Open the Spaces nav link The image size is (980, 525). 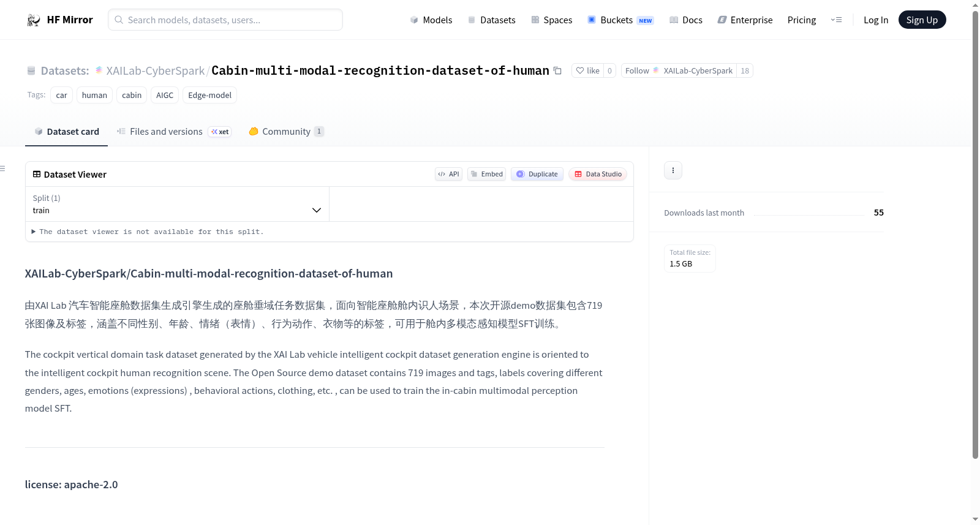(x=551, y=20)
